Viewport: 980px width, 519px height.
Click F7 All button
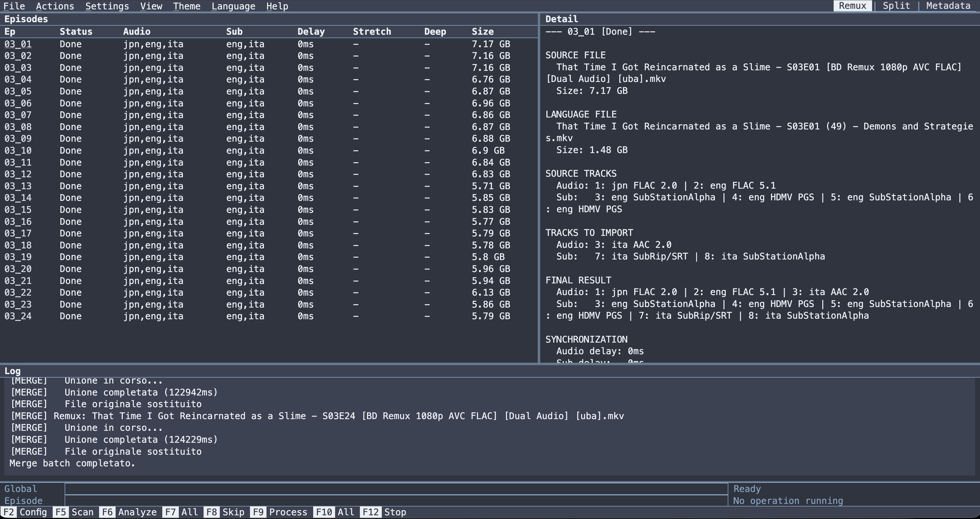(180, 512)
